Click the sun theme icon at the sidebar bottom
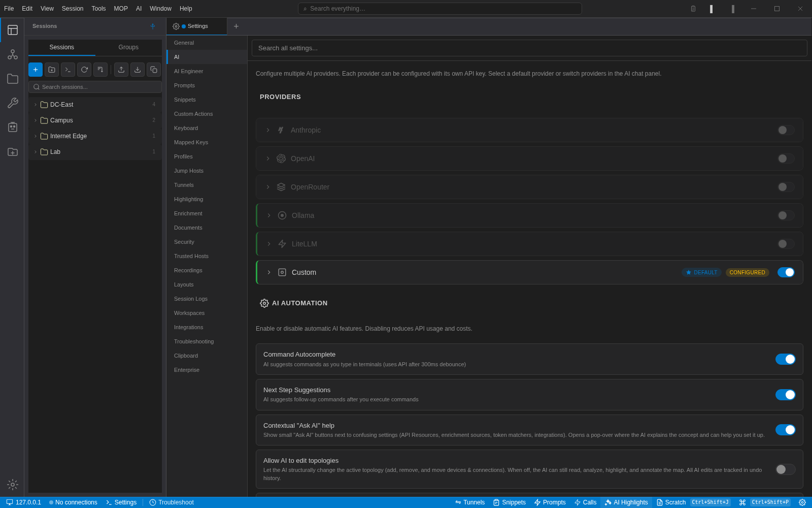This screenshot has height=508, width=812. click(x=13, y=485)
